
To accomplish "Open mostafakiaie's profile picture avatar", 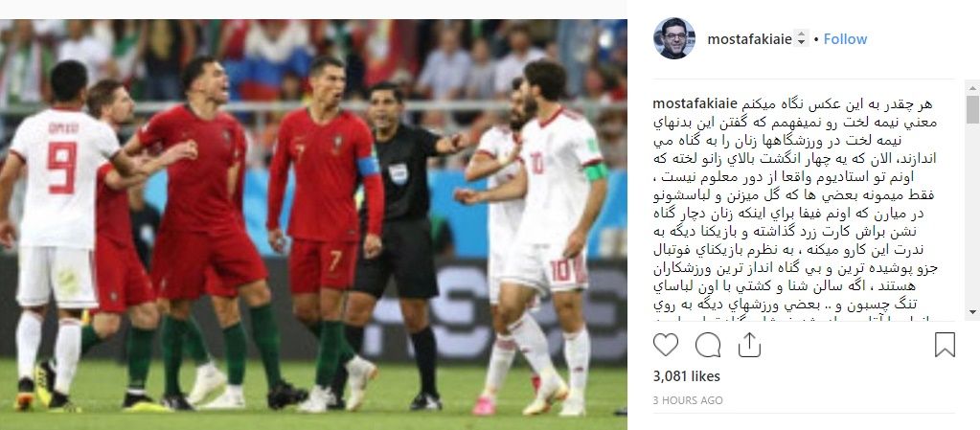I will [x=674, y=38].
